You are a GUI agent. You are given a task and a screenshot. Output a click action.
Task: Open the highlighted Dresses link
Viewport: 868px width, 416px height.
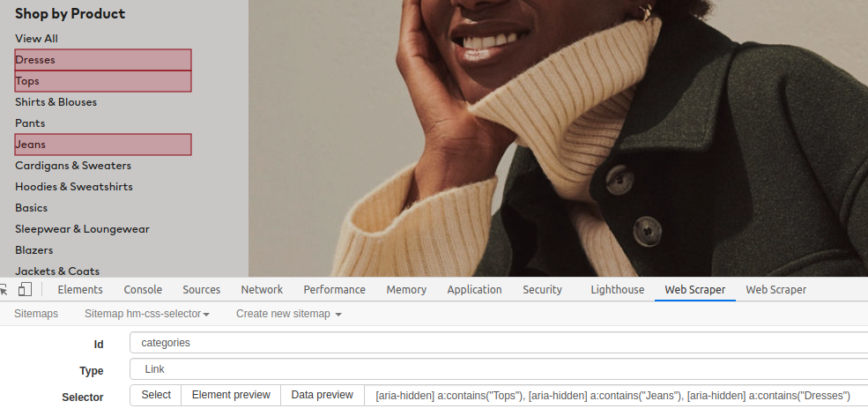[x=35, y=60]
